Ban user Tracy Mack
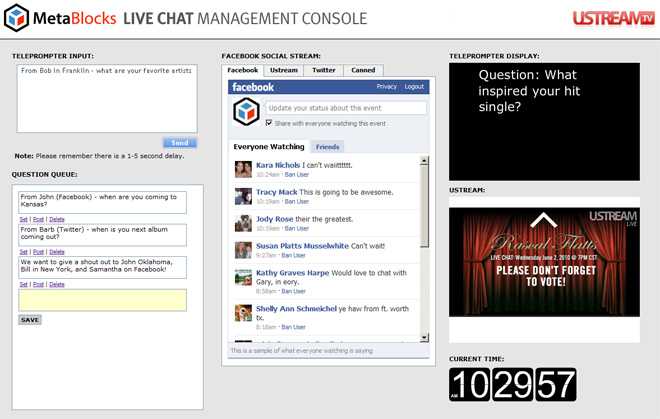This screenshot has height=419, width=660. pyautogui.click(x=297, y=201)
